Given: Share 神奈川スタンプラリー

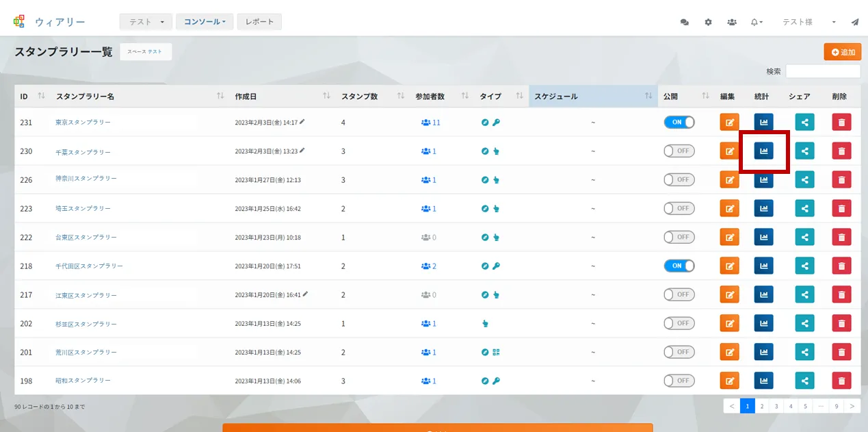Looking at the screenshot, I should tap(805, 180).
